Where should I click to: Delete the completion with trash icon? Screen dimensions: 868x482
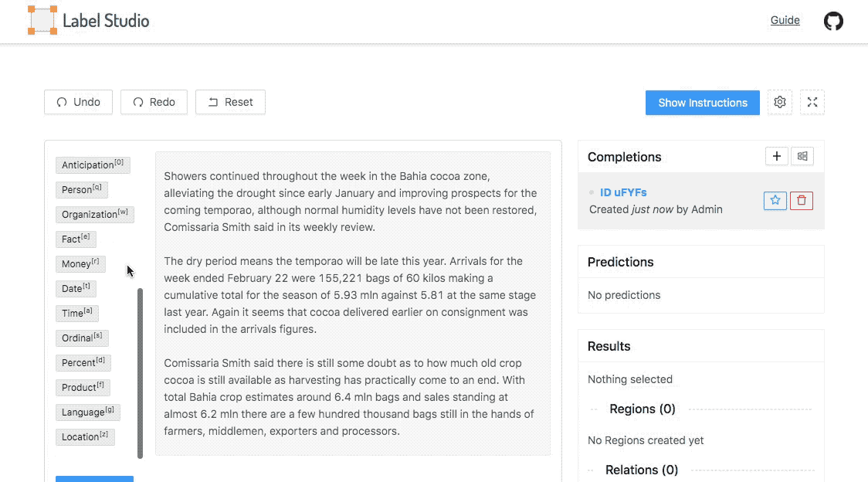tap(801, 201)
